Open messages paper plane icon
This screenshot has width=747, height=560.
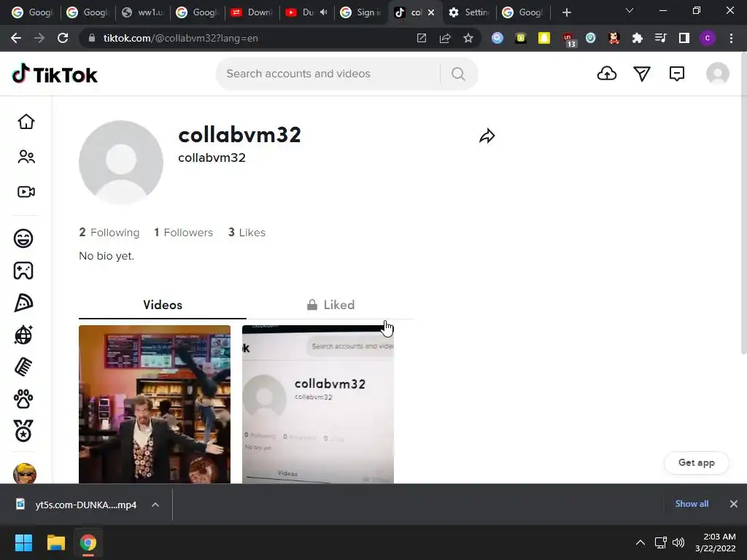tap(642, 74)
